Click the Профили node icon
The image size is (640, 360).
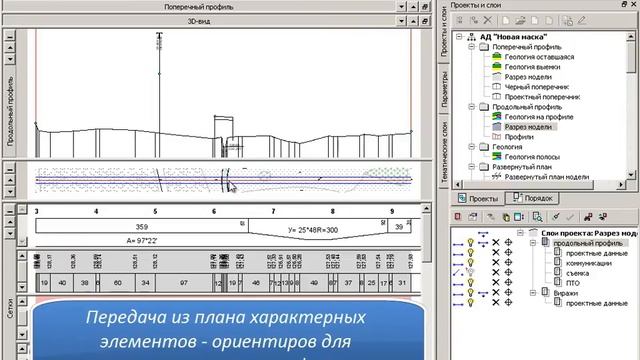pyautogui.click(x=496, y=136)
